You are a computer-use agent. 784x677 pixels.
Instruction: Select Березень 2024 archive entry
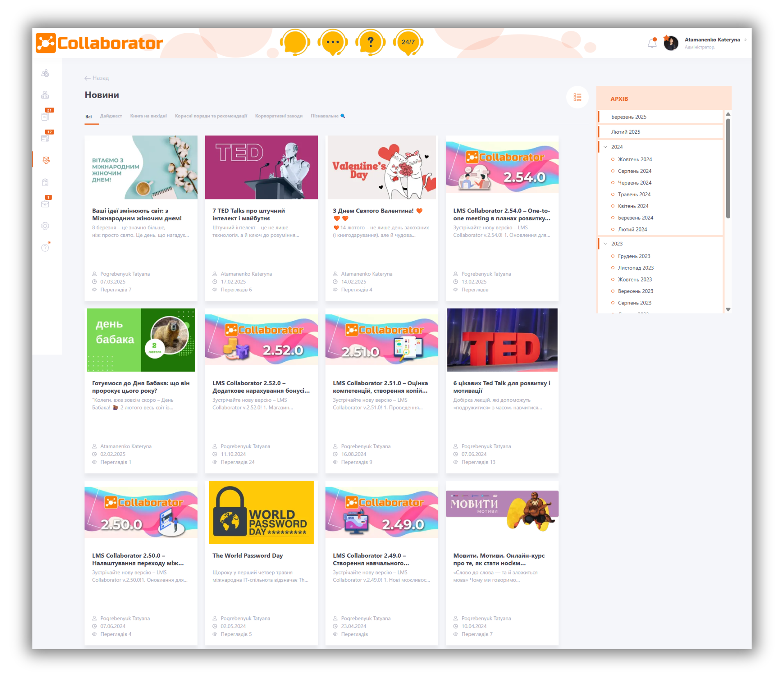635,218
